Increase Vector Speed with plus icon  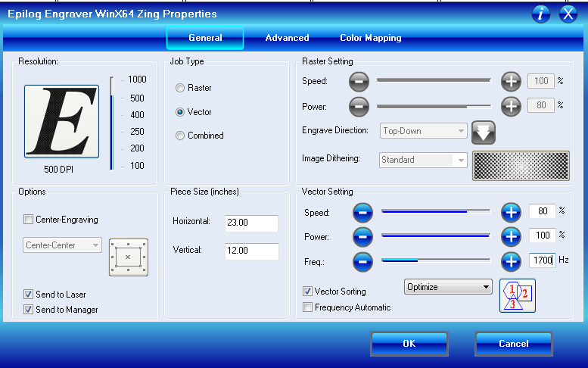point(511,213)
